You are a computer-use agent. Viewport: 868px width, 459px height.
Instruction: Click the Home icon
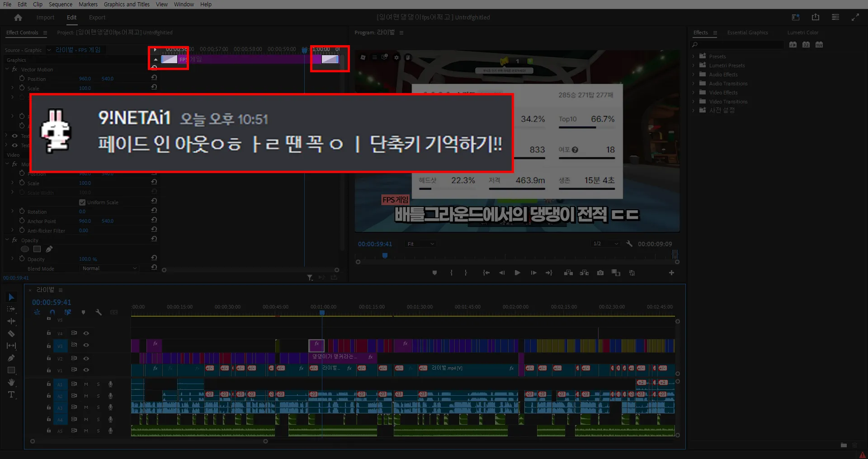pyautogui.click(x=18, y=17)
